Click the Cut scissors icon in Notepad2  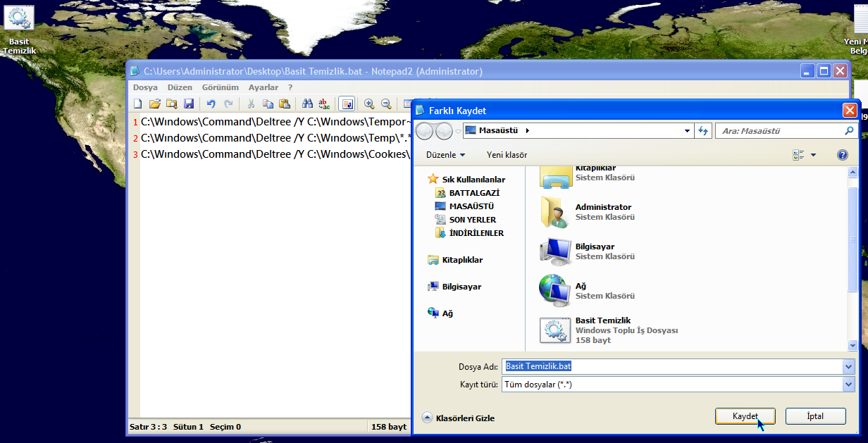click(250, 104)
